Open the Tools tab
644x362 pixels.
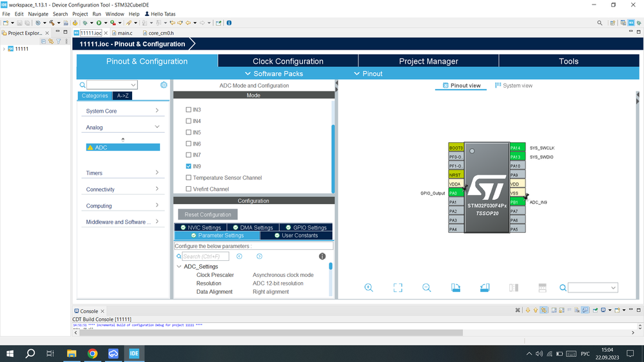tap(569, 61)
